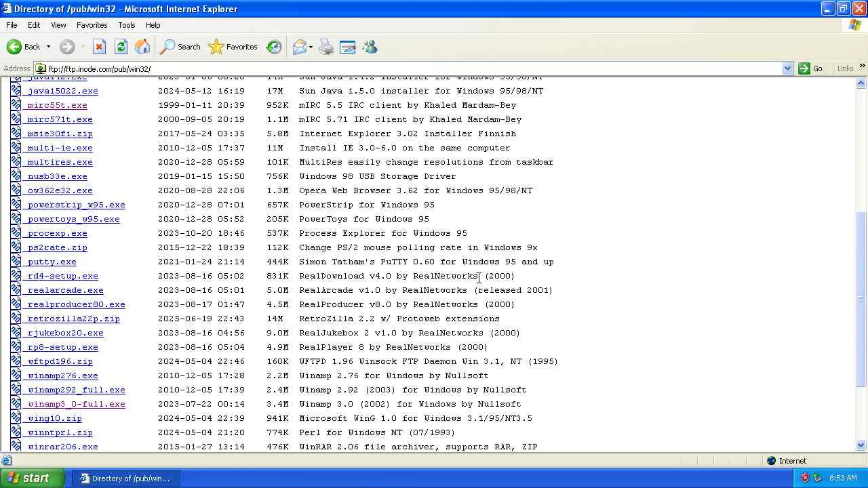Open the Forward button history dropdown arrow
The width and height of the screenshot is (868, 488).
click(83, 47)
